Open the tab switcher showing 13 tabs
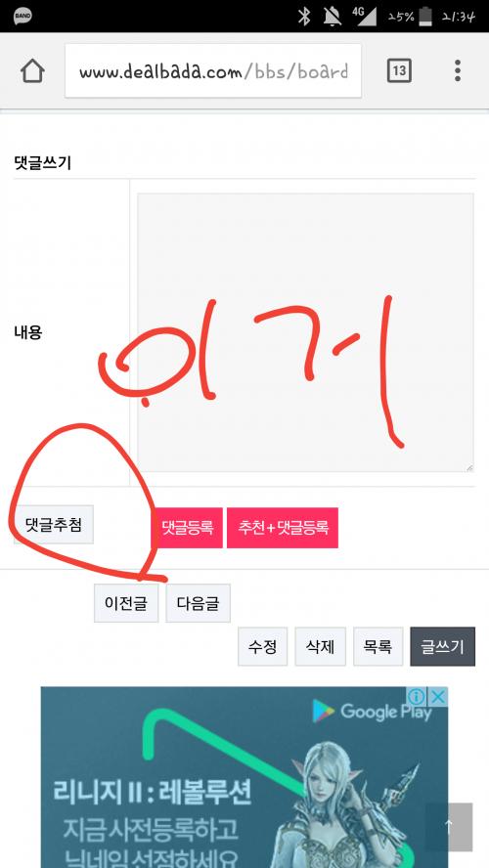489x868 pixels. [x=399, y=70]
